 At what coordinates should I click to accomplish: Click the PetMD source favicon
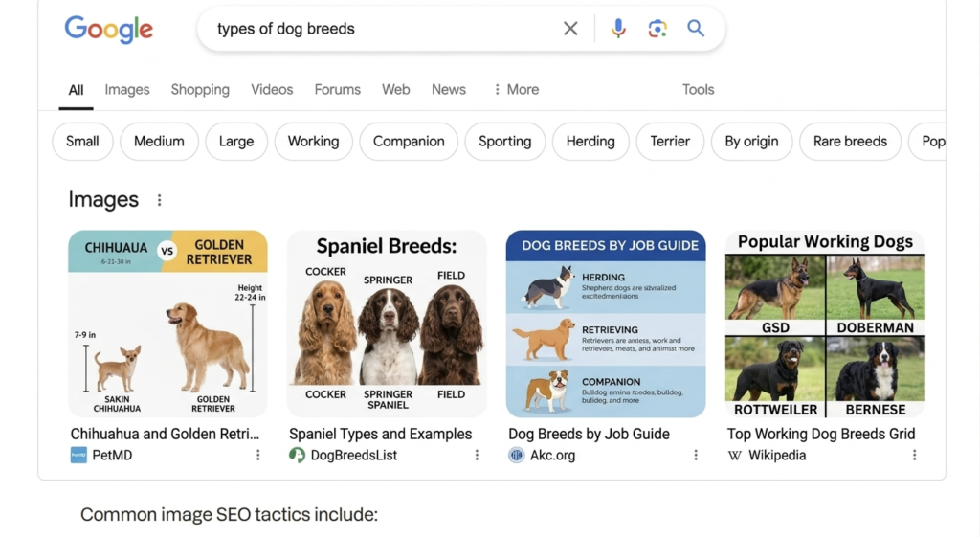pyautogui.click(x=78, y=455)
